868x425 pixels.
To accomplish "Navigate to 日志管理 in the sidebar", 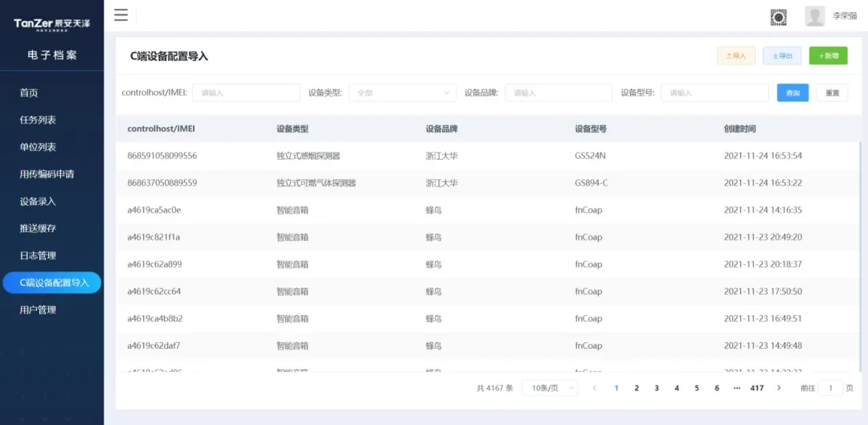I will tap(38, 255).
